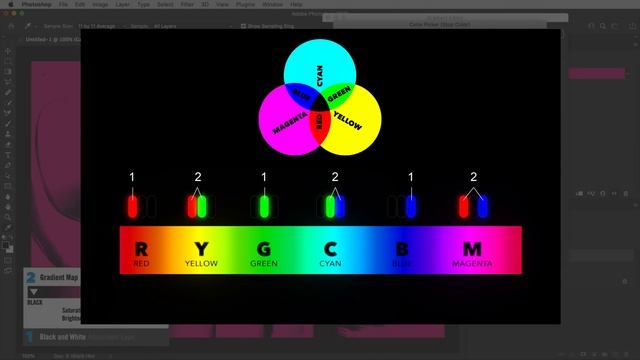Open the Help menu
Viewport: 640px width, 360px height.
(x=296, y=4)
